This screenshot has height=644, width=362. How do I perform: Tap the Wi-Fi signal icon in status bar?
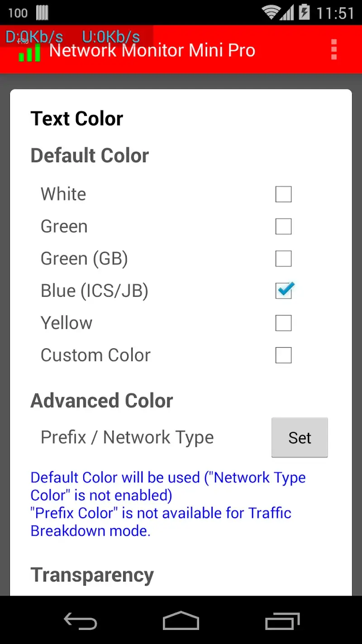[x=270, y=13]
